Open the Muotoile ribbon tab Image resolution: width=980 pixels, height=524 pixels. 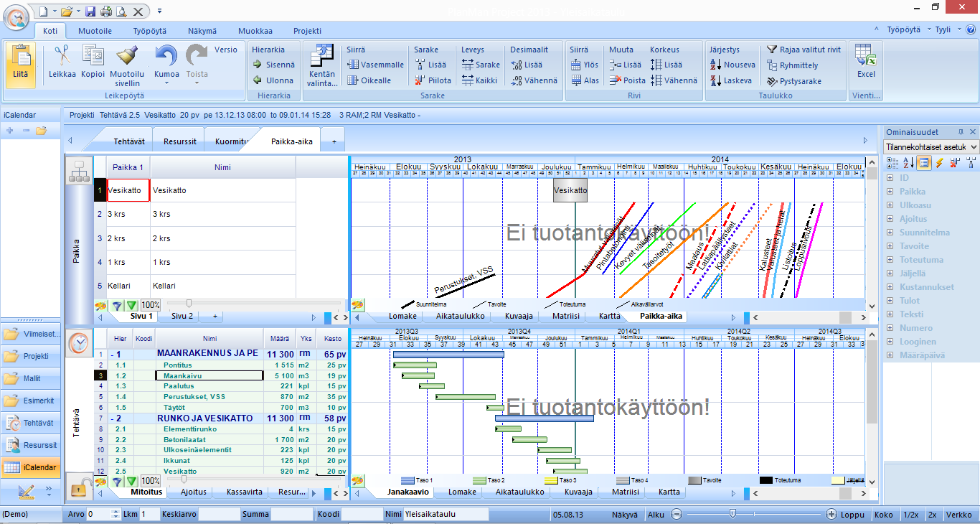(95, 31)
